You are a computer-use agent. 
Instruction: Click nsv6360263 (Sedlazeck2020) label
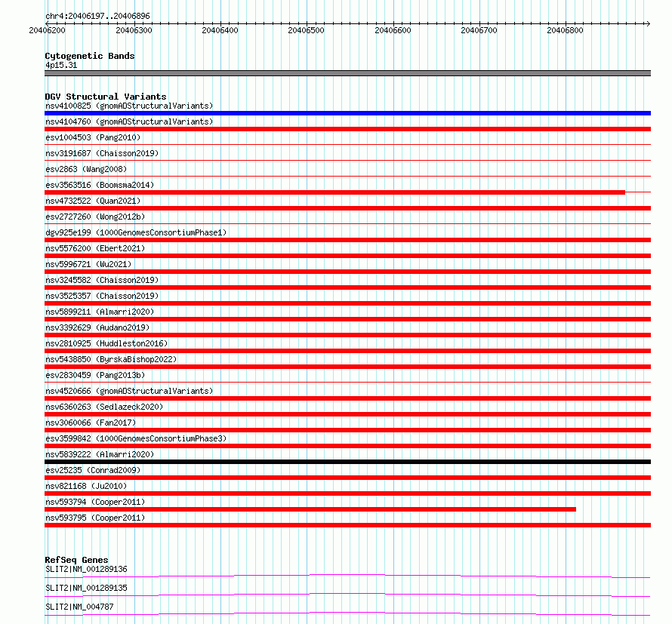coord(104,407)
